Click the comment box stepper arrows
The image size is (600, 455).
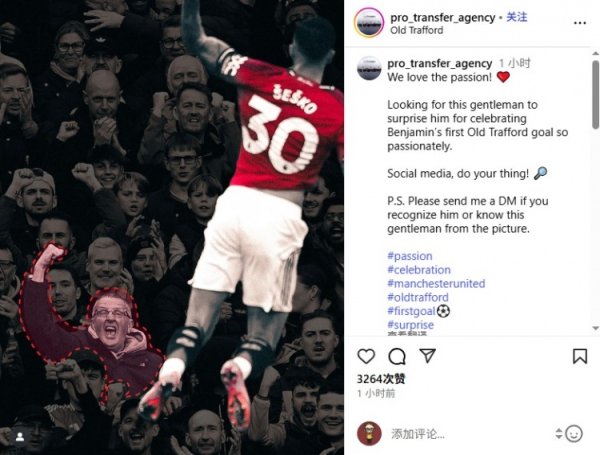(x=559, y=434)
